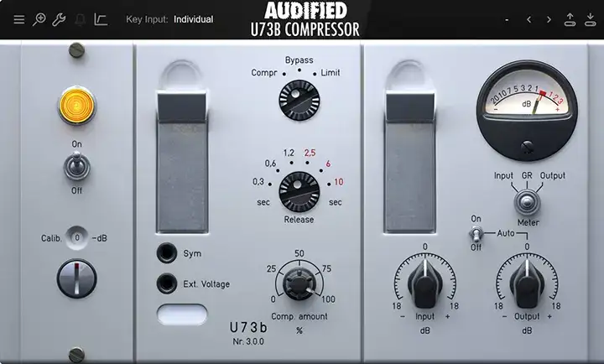Viewport: 604px width, 364px height.
Task: Click the Input meter label
Action: click(503, 175)
